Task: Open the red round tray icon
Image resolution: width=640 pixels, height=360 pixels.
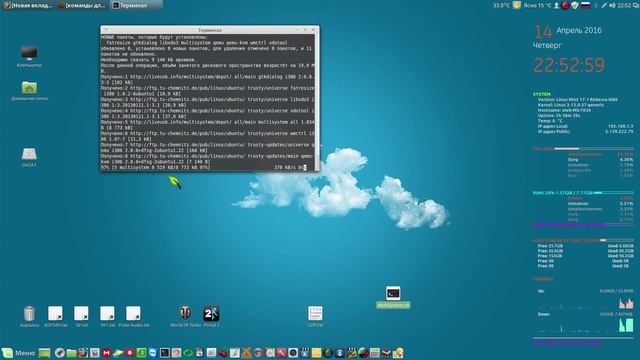Action: [x=565, y=5]
